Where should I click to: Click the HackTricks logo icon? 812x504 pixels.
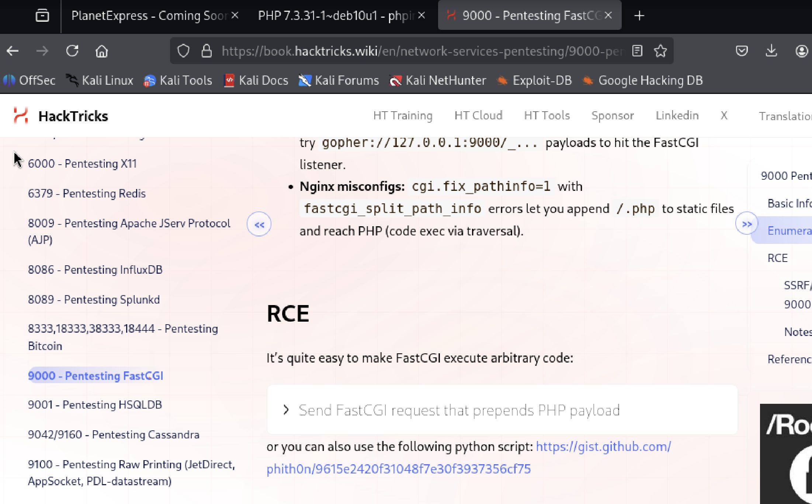[21, 116]
